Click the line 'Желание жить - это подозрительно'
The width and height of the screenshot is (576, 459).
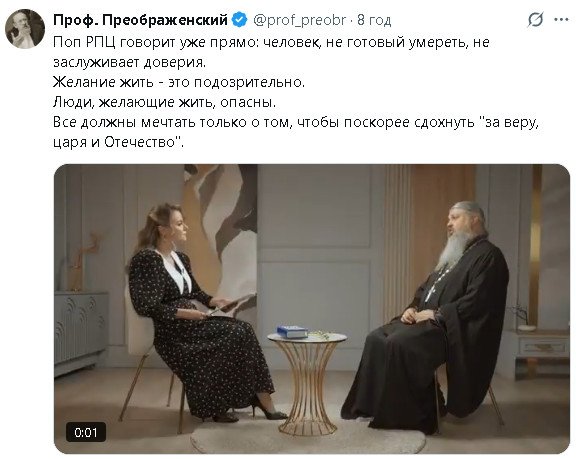179,82
